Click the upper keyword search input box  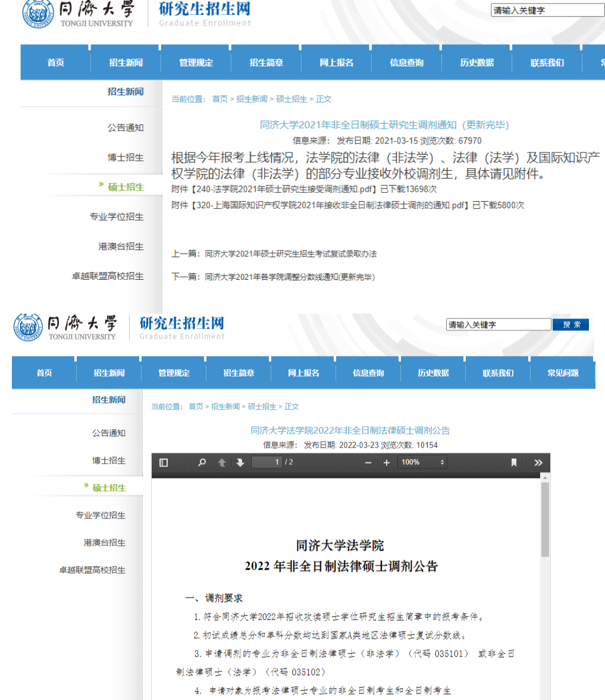point(547,10)
